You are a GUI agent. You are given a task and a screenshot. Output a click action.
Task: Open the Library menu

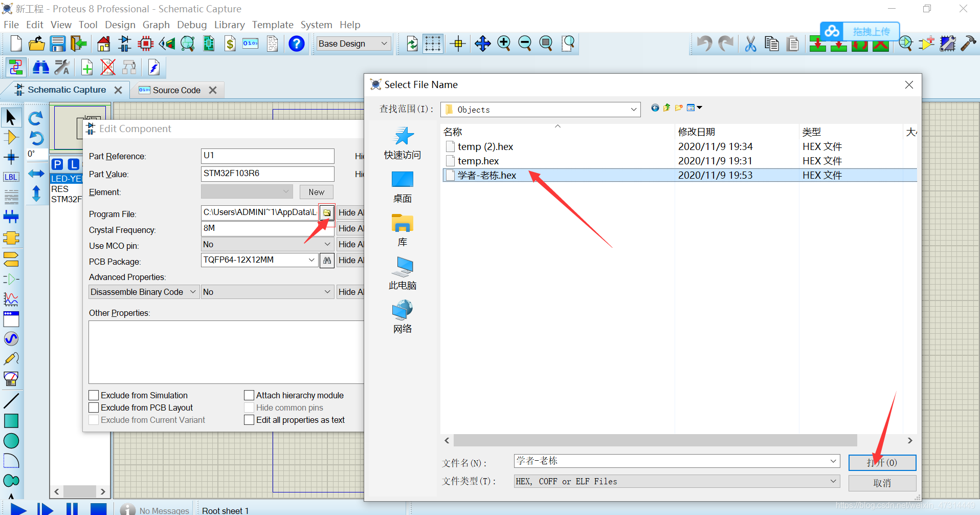point(229,25)
